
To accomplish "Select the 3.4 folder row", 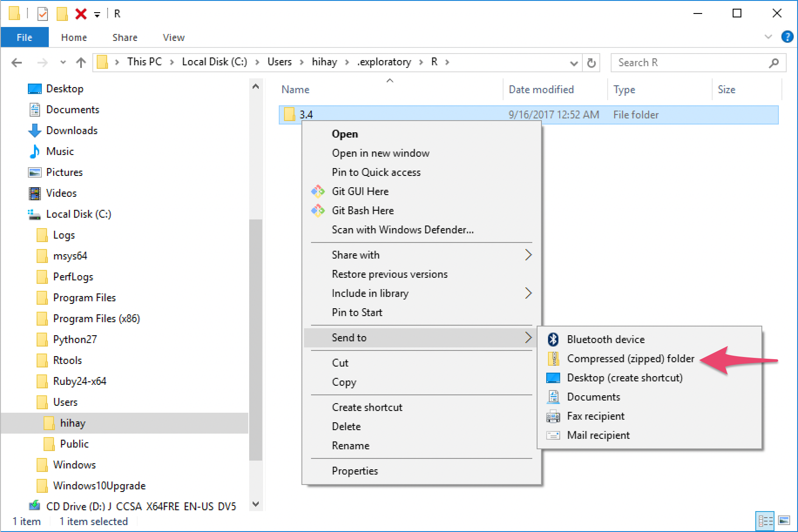I will tap(528, 115).
